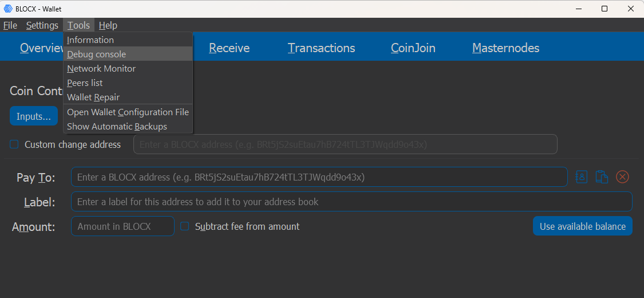Remove this recipient entry with the red X
Viewport: 644px width, 298px height.
click(623, 177)
